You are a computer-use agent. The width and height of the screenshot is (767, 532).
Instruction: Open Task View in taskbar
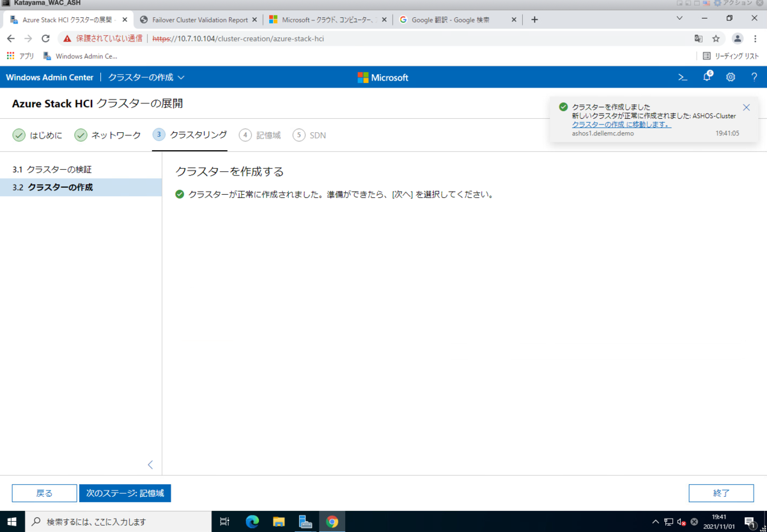click(x=224, y=522)
